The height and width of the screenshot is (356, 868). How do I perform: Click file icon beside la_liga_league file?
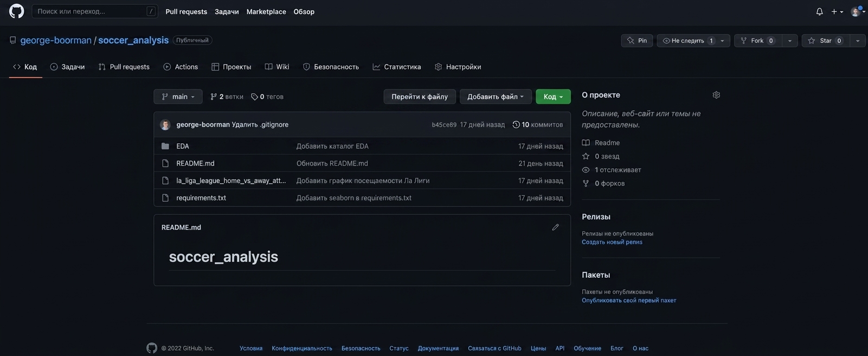[x=165, y=181]
